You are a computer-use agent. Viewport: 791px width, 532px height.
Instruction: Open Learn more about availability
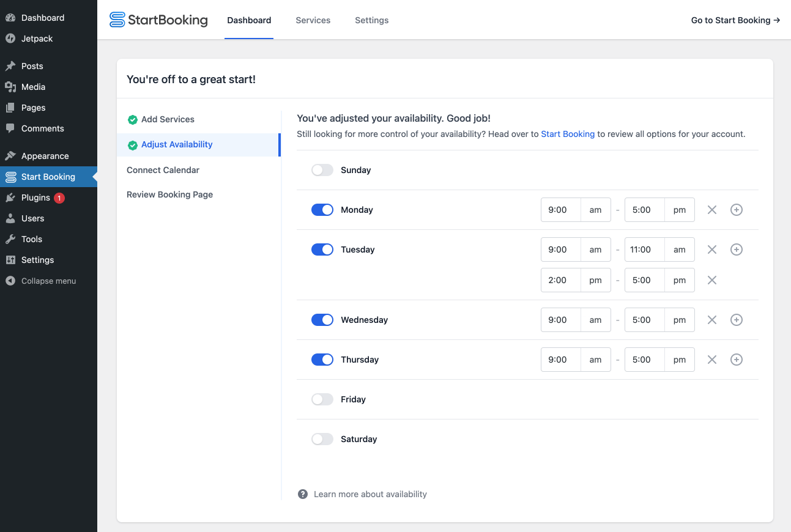pos(370,494)
